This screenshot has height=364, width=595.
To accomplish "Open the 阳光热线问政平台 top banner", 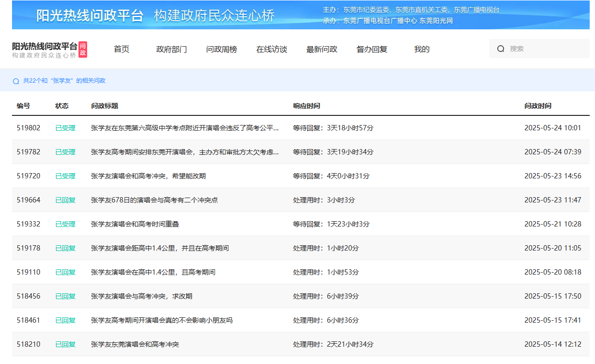I will [301, 15].
